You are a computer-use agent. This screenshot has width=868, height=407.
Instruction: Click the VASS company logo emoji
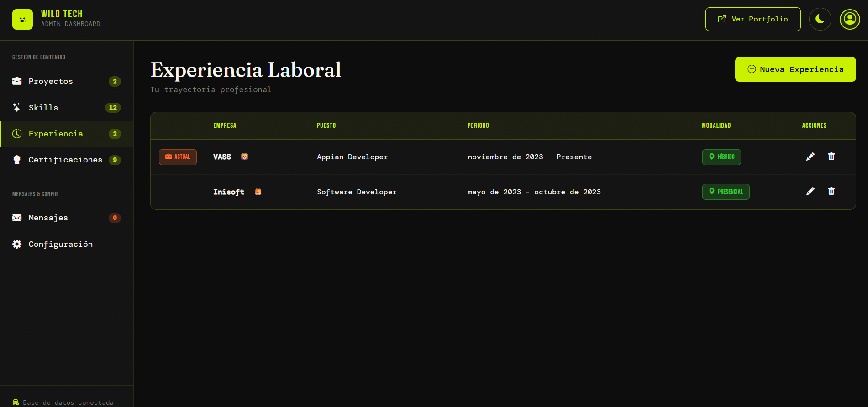245,157
